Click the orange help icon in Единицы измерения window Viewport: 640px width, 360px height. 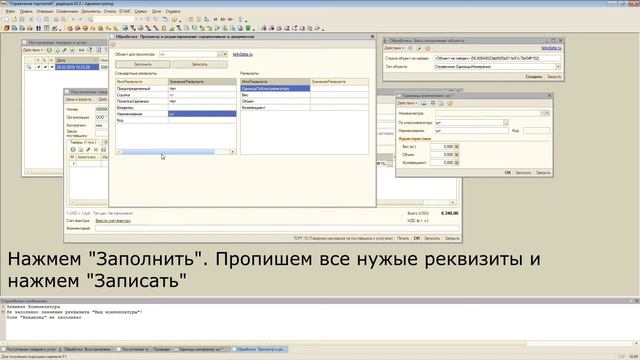click(450, 103)
